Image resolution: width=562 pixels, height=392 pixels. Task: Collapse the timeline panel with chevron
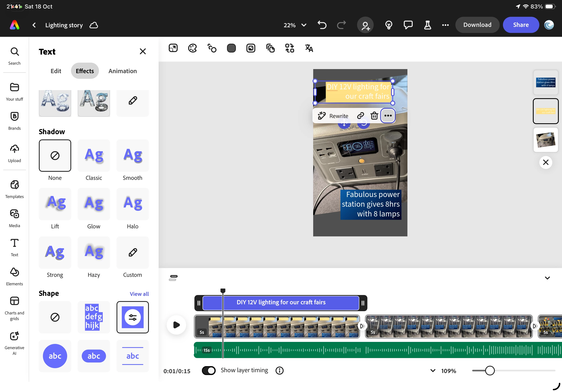coord(547,278)
